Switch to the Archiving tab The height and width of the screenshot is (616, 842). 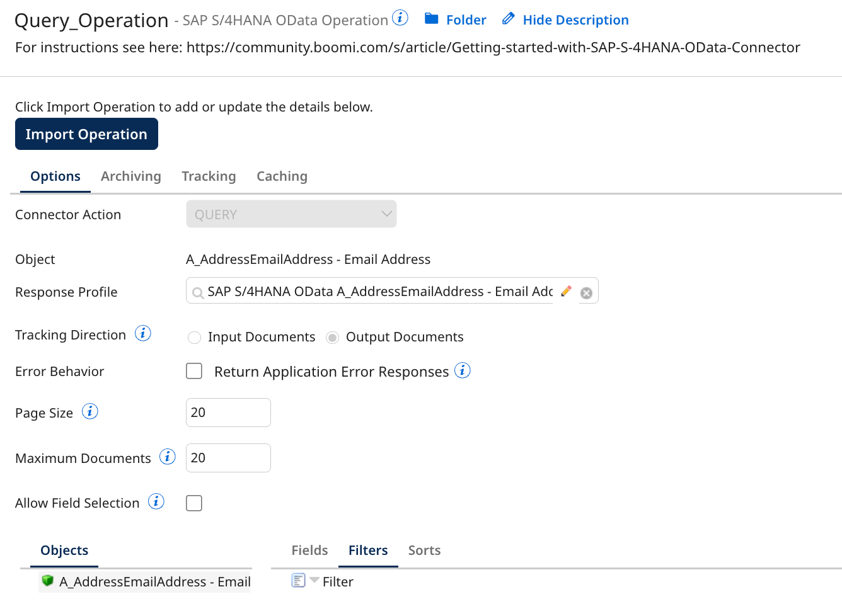[130, 176]
